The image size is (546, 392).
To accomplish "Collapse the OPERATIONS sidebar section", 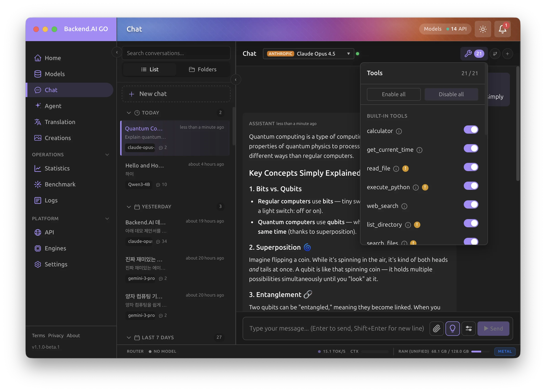I will tap(107, 155).
